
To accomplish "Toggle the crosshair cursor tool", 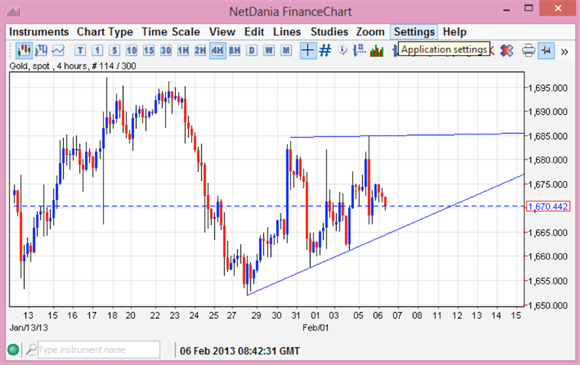I will [308, 50].
